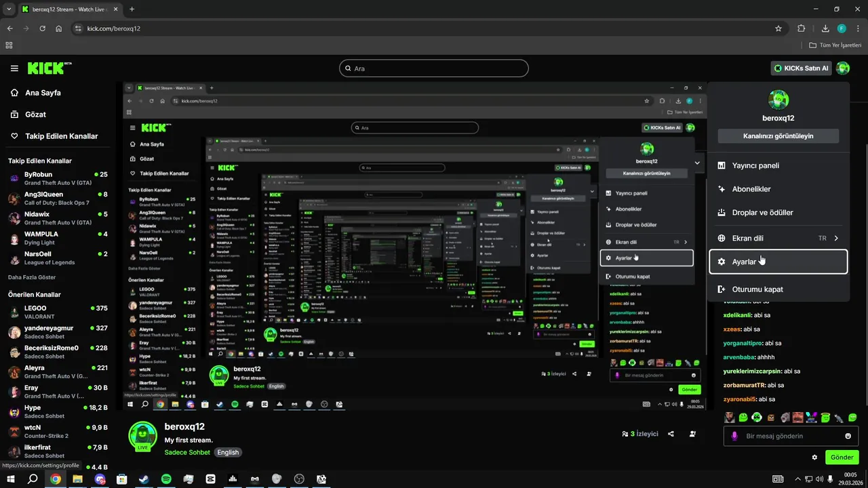Open CapCut from the taskbar
This screenshot has width=868, height=488.
(210, 479)
